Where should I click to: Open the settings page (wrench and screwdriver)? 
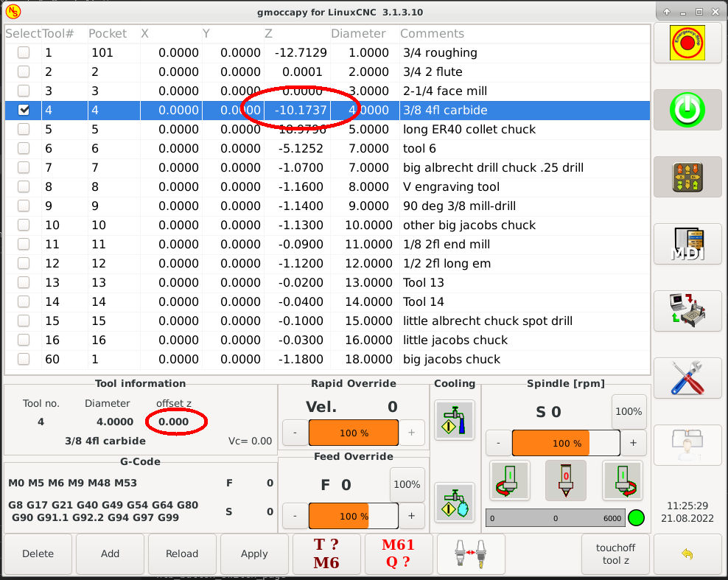(687, 377)
